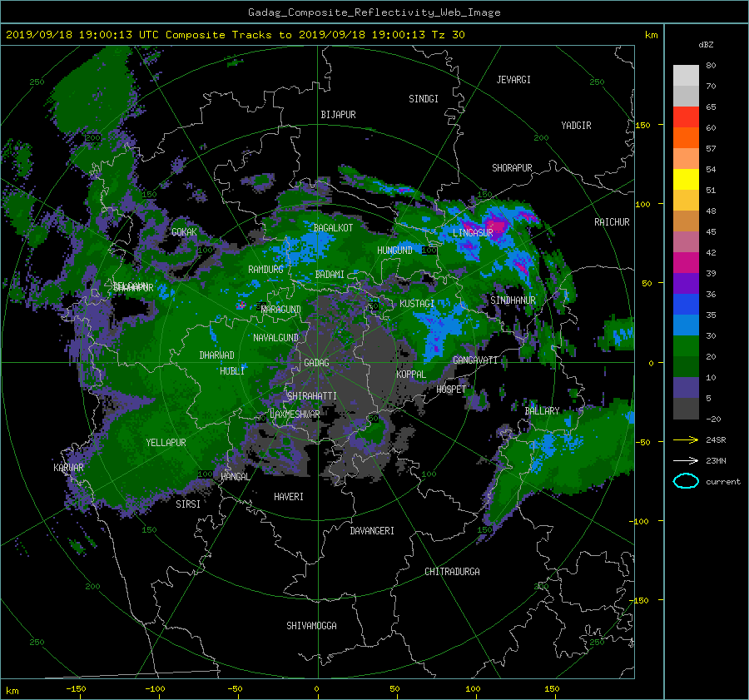Click the HUBLI city label
The height and width of the screenshot is (700, 749).
[232, 370]
